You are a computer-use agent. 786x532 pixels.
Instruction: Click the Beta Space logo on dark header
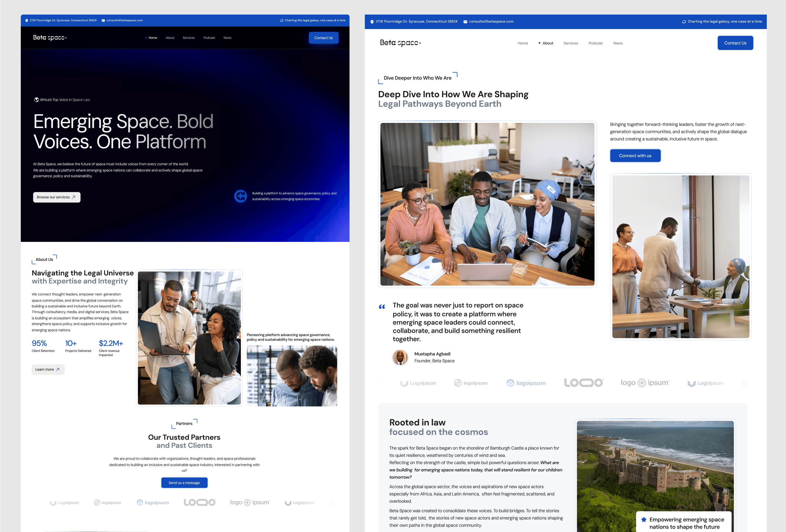pyautogui.click(x=50, y=38)
